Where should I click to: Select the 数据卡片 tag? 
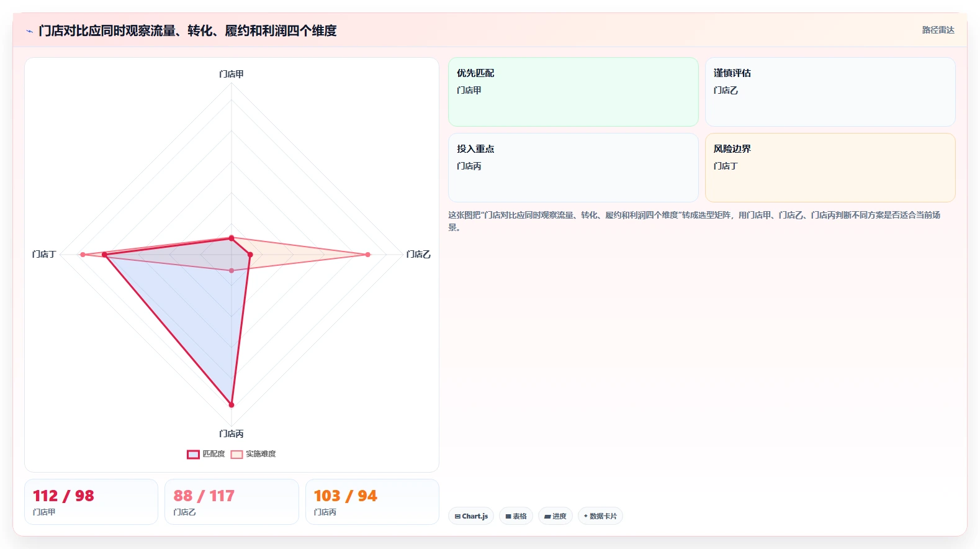[x=600, y=516]
